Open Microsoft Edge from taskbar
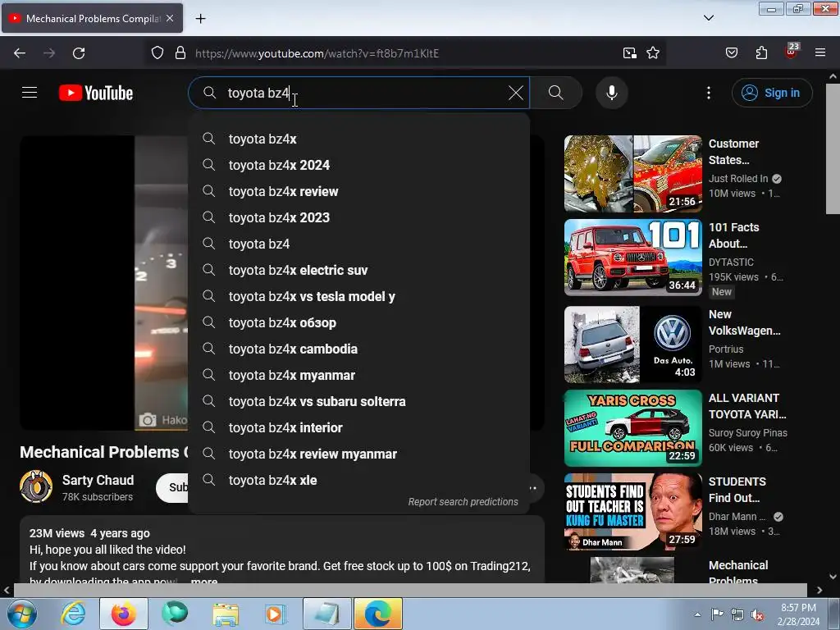 [x=377, y=614]
